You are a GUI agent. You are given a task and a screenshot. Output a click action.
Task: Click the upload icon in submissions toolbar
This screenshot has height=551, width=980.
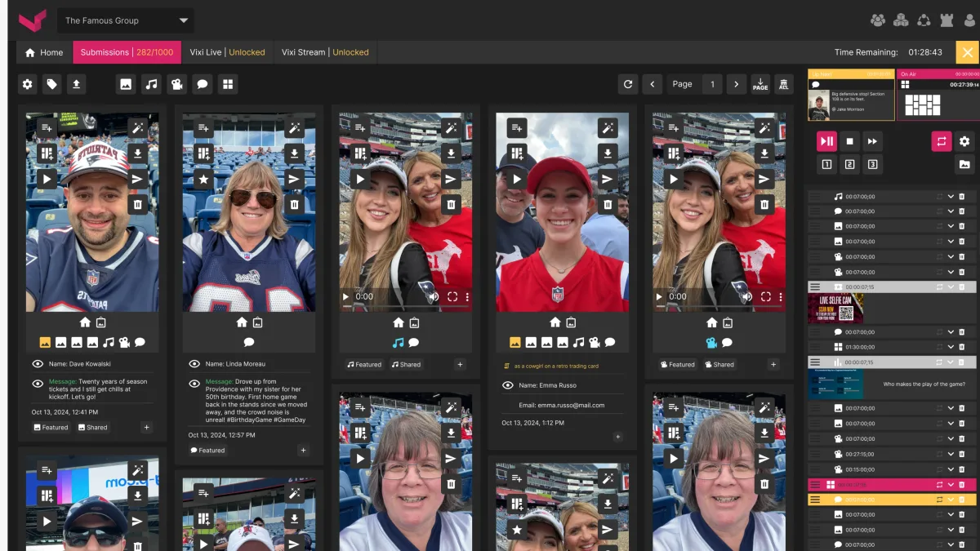click(77, 83)
